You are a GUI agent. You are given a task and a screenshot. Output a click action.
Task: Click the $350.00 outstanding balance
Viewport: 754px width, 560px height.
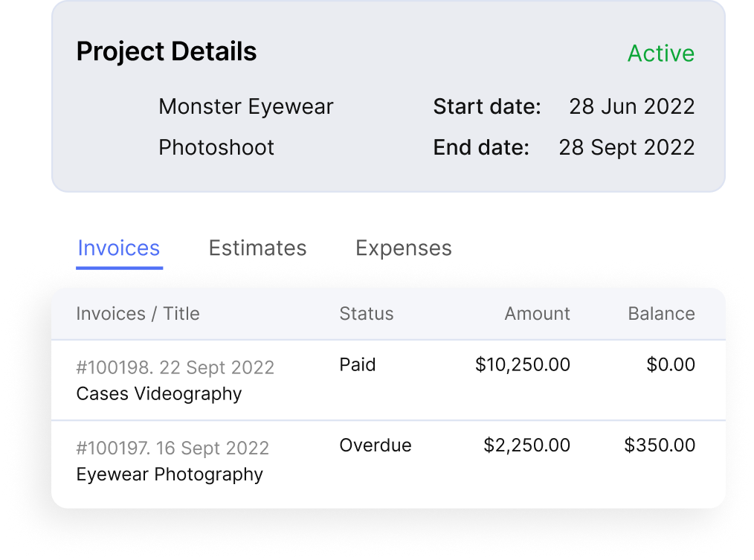click(x=660, y=445)
